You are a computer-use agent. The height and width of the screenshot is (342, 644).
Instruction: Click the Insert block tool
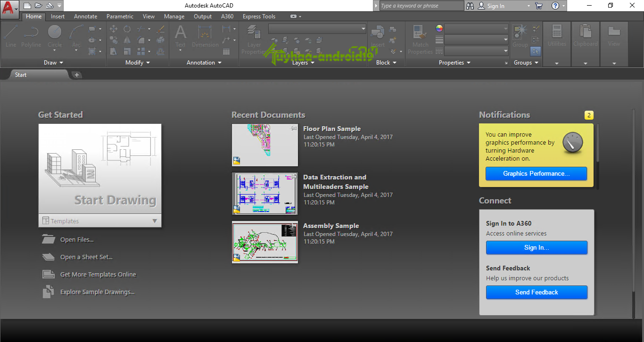[378, 36]
